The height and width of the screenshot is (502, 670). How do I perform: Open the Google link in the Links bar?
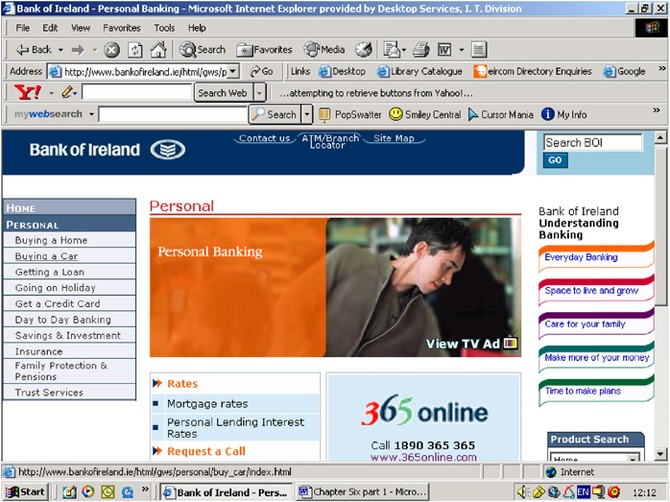tap(624, 71)
